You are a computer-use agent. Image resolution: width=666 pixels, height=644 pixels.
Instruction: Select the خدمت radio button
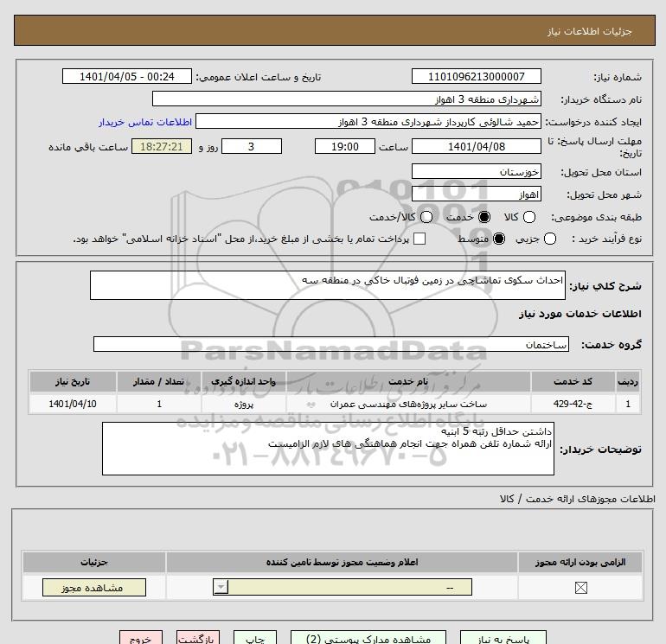[483, 217]
